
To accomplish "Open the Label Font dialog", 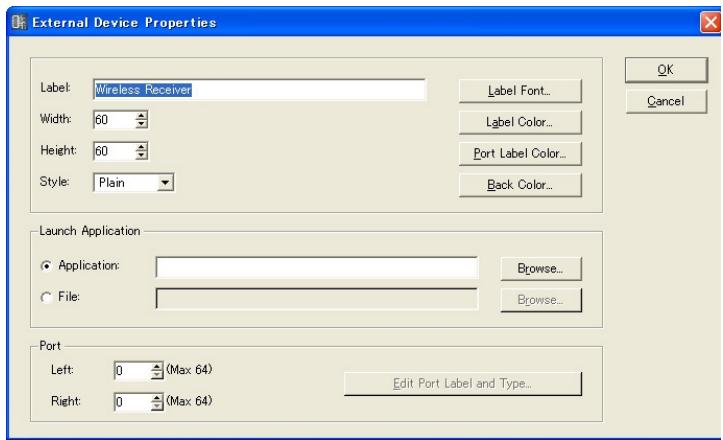I will coord(520,91).
